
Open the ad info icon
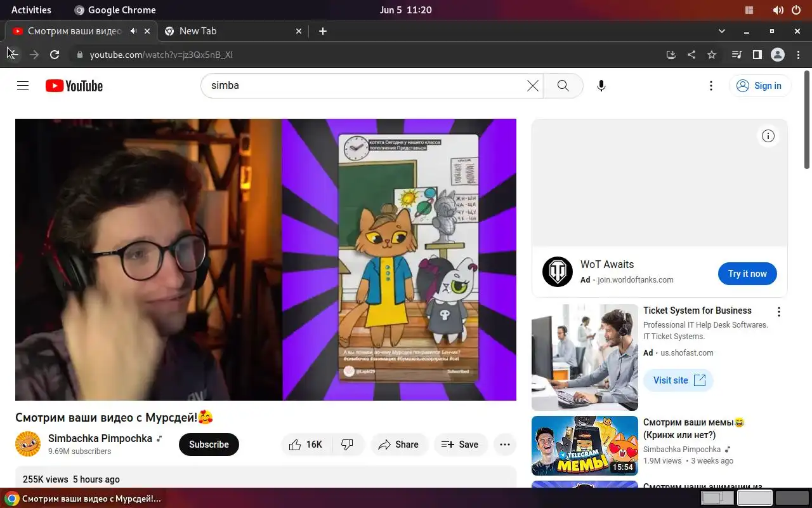[x=768, y=136]
